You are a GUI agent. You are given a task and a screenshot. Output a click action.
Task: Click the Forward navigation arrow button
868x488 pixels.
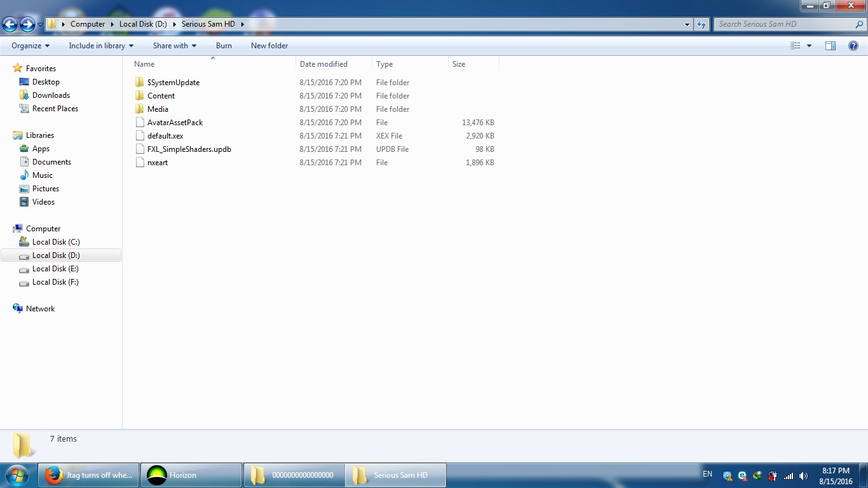(x=27, y=24)
